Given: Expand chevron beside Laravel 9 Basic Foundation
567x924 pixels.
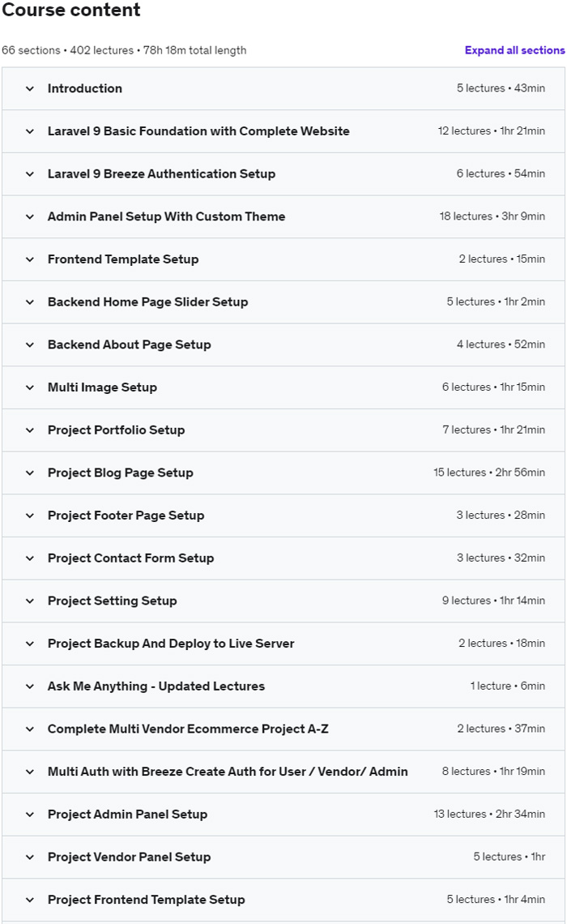Looking at the screenshot, I should point(30,131).
